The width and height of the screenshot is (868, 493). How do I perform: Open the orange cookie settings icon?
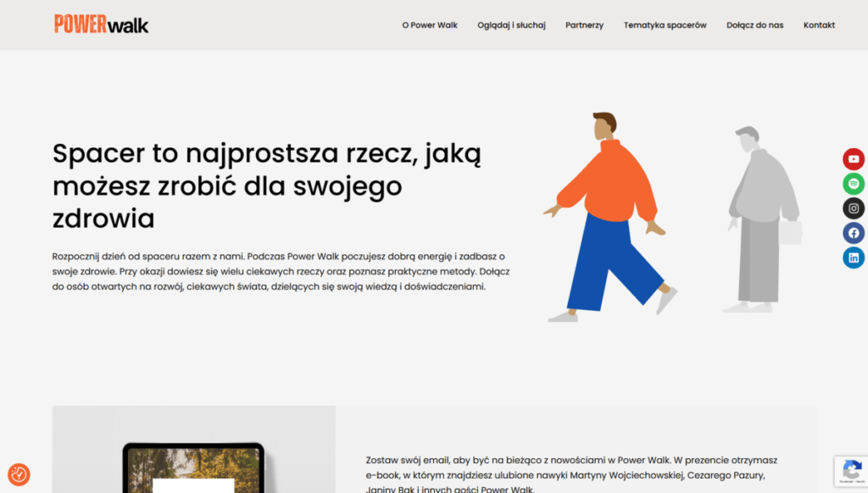pos(19,474)
